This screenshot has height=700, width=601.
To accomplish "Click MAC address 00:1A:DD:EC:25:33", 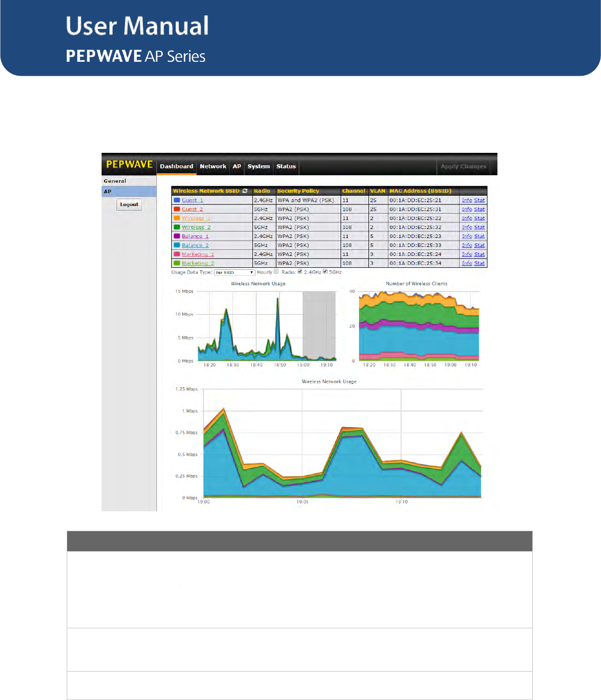I will point(415,245).
